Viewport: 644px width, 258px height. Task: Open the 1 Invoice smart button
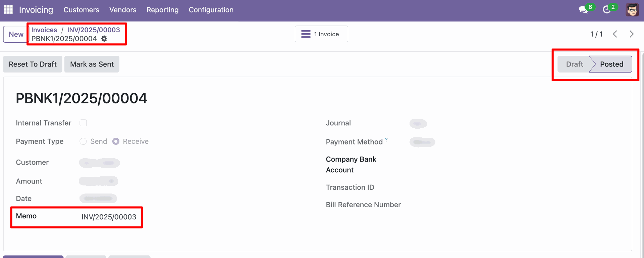coord(321,34)
